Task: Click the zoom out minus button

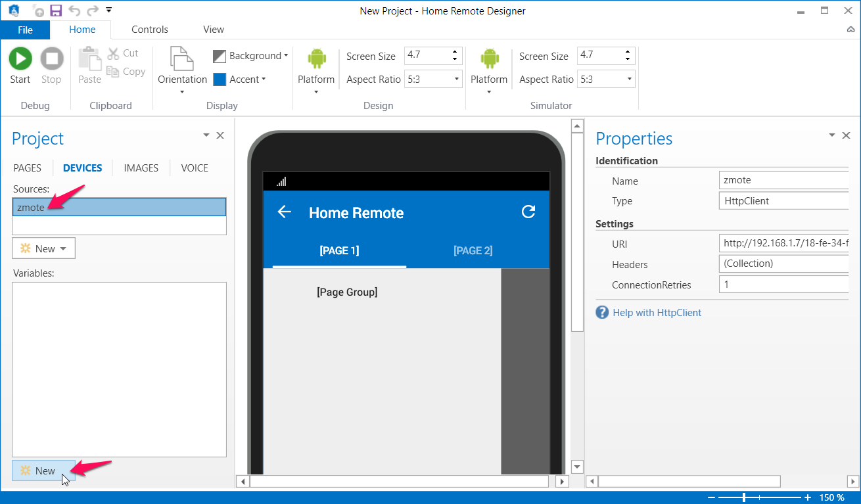Action: (711, 497)
